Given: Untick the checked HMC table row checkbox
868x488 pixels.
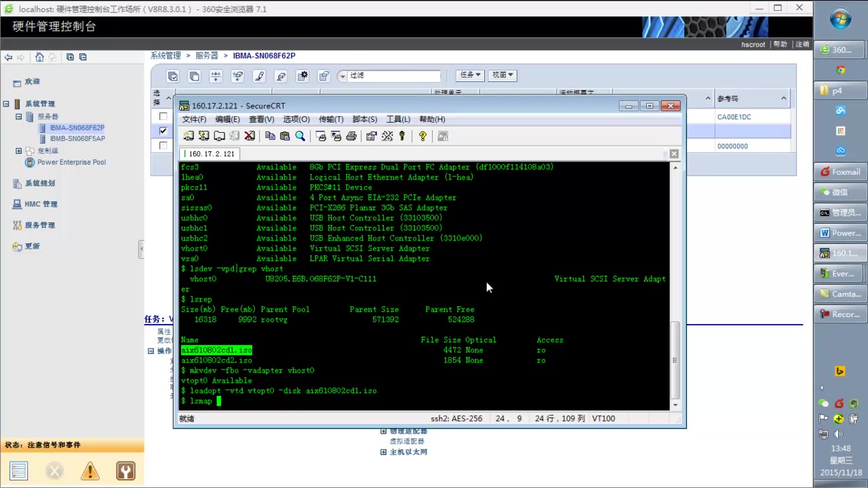Looking at the screenshot, I should click(163, 131).
